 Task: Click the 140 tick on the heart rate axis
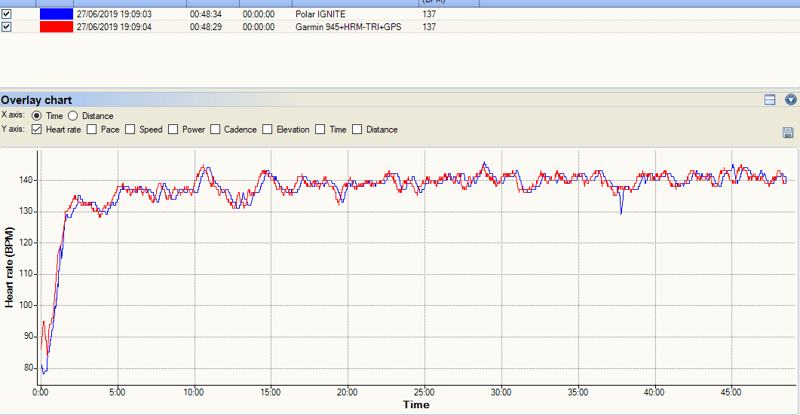click(x=26, y=180)
